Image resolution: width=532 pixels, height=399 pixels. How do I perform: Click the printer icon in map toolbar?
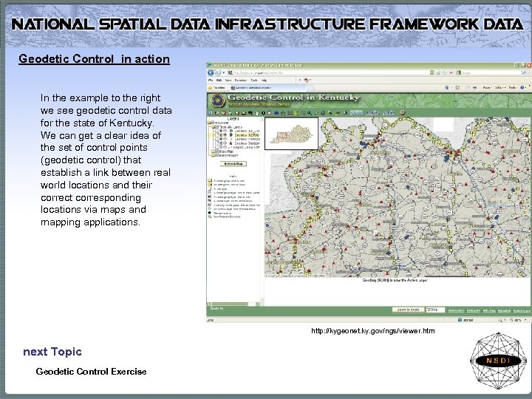pyautogui.click(x=323, y=112)
